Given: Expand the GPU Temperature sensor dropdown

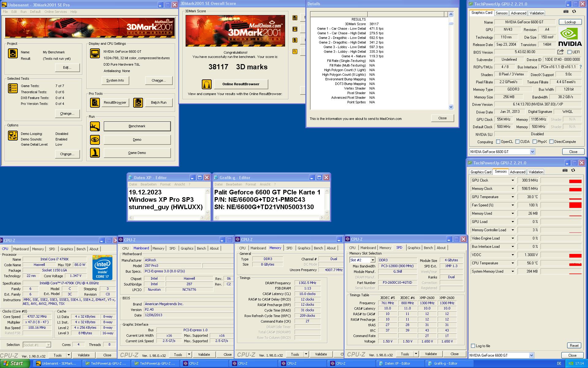Looking at the screenshot, I should (x=513, y=197).
